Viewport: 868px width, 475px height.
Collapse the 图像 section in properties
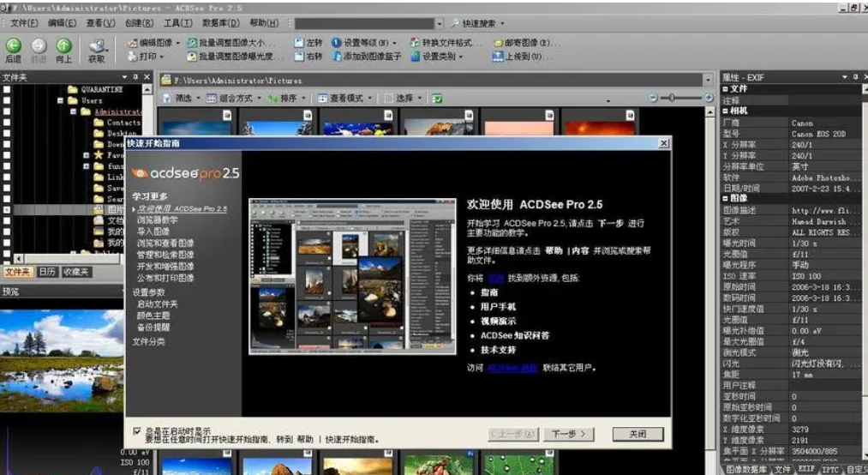pos(725,198)
